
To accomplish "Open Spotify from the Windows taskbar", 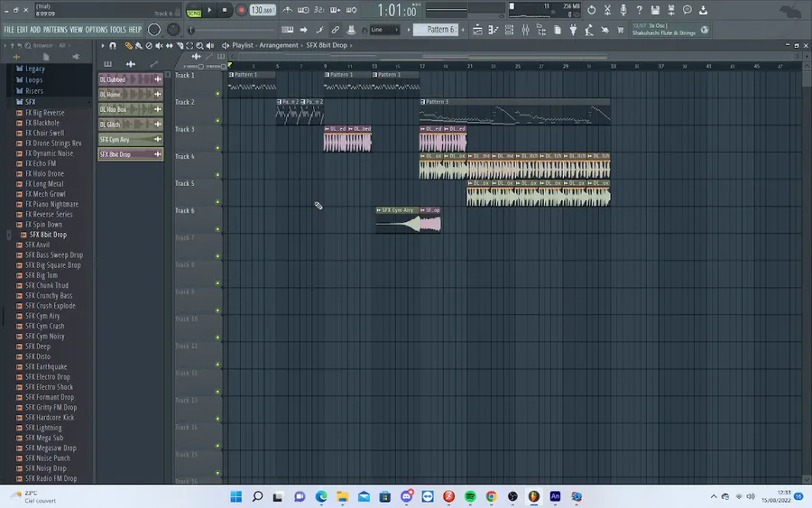I will point(470,496).
